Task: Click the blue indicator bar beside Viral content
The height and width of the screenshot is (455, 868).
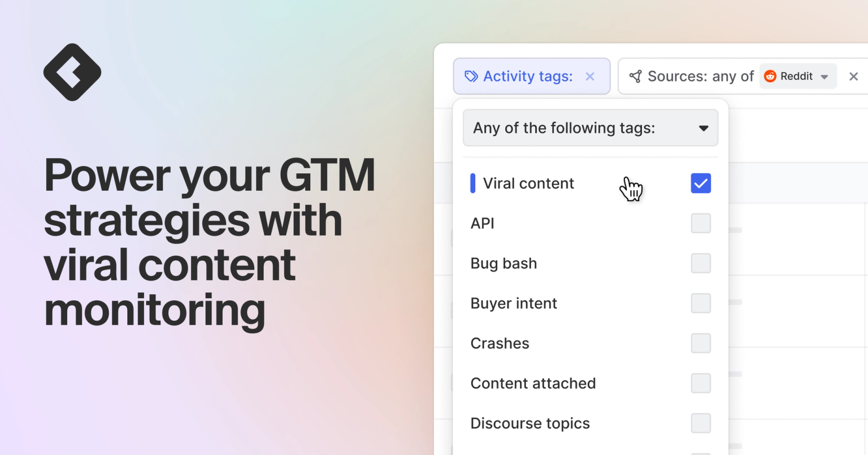Action: (x=473, y=183)
